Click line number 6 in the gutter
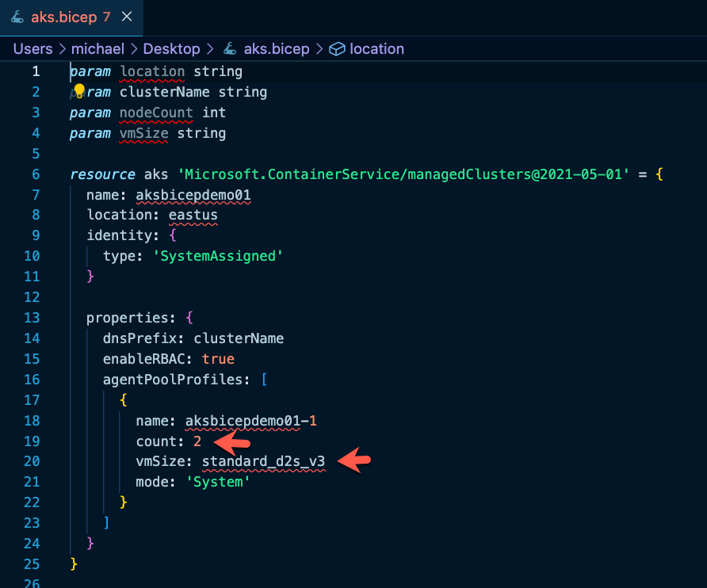This screenshot has width=707, height=588. click(x=36, y=174)
